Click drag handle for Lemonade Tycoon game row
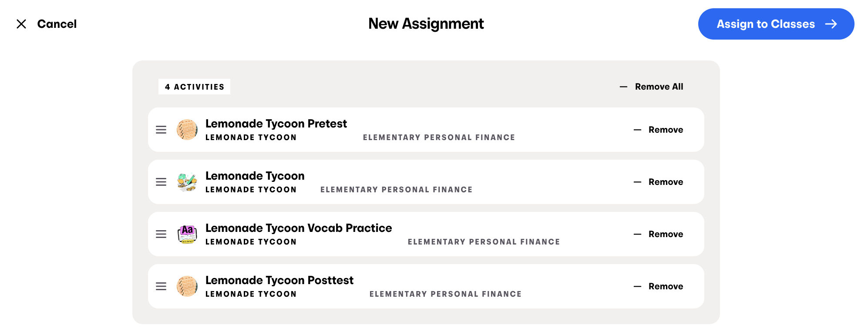The image size is (868, 335). click(x=161, y=182)
